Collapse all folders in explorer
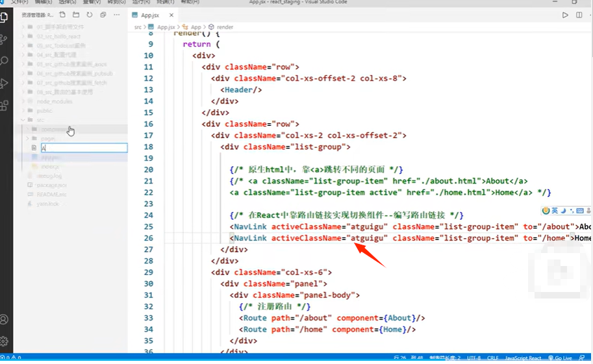The width and height of the screenshot is (593, 364). click(x=103, y=15)
